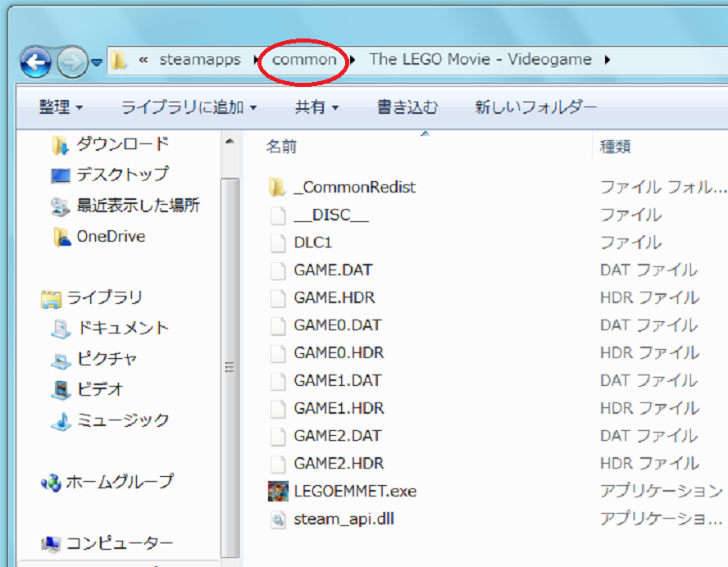The width and height of the screenshot is (728, 567).
Task: Create folder with 新しいフォルダー
Action: (536, 107)
